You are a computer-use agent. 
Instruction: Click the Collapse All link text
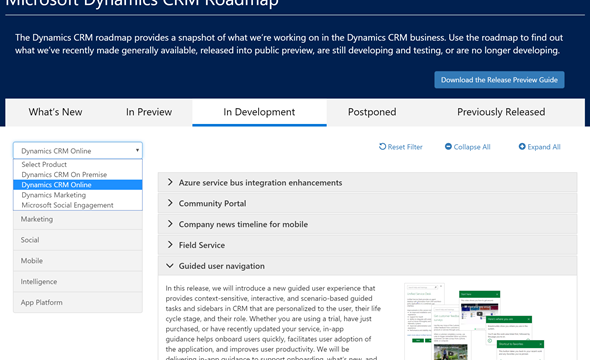click(x=472, y=147)
